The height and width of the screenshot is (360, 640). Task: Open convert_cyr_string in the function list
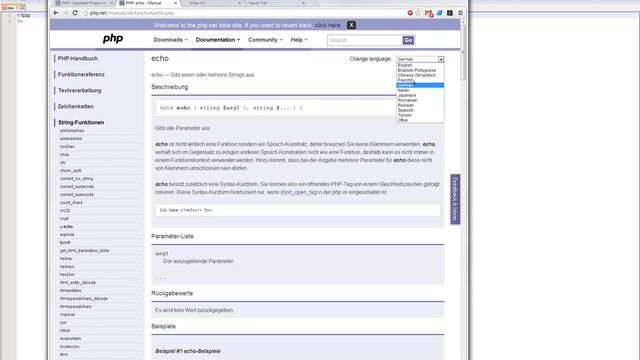pyautogui.click(x=76, y=179)
